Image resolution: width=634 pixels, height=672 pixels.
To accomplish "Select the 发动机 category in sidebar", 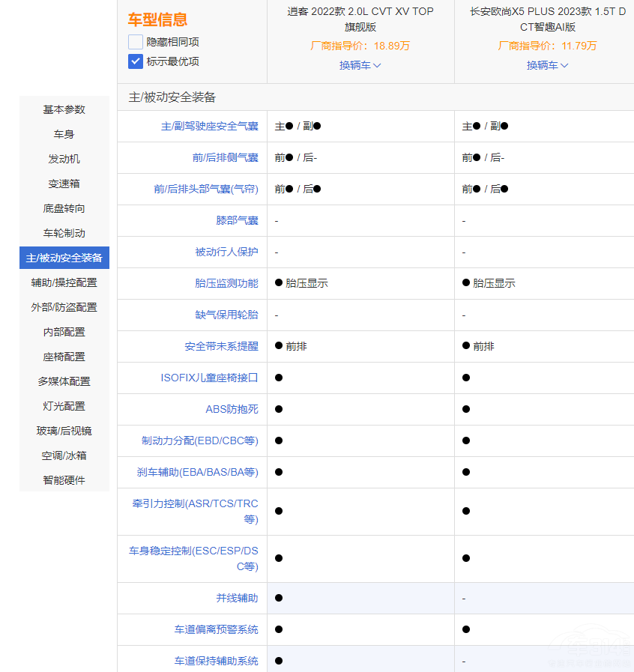I will [64, 159].
